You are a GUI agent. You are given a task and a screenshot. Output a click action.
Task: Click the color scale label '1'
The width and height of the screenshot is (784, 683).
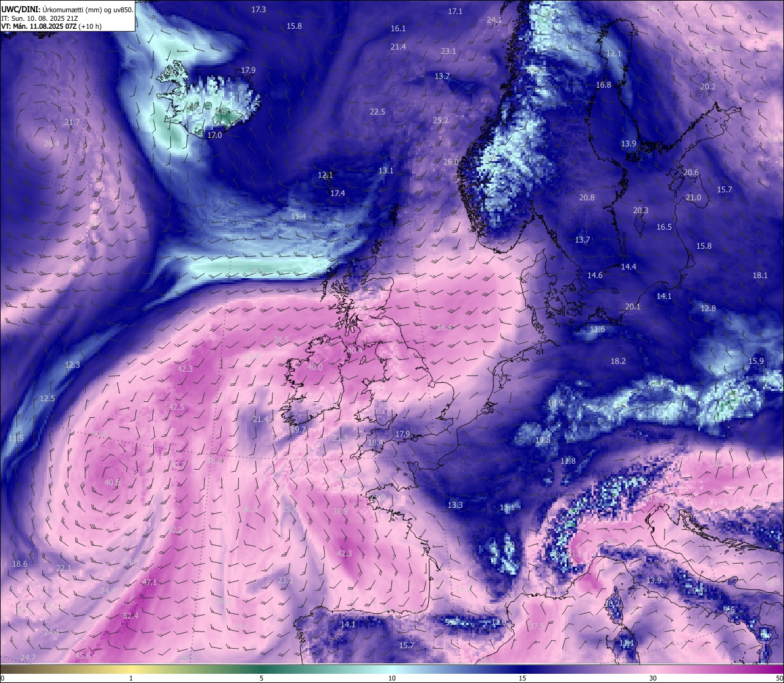pyautogui.click(x=131, y=678)
